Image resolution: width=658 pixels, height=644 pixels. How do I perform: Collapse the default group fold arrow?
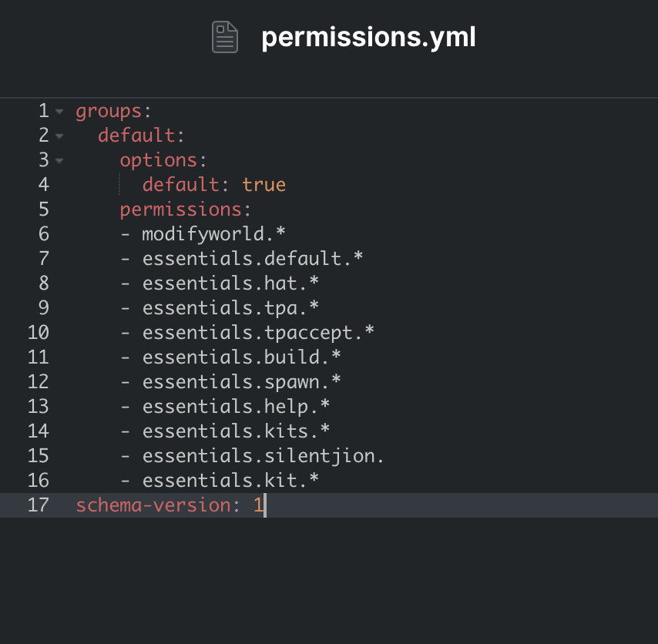(x=59, y=136)
